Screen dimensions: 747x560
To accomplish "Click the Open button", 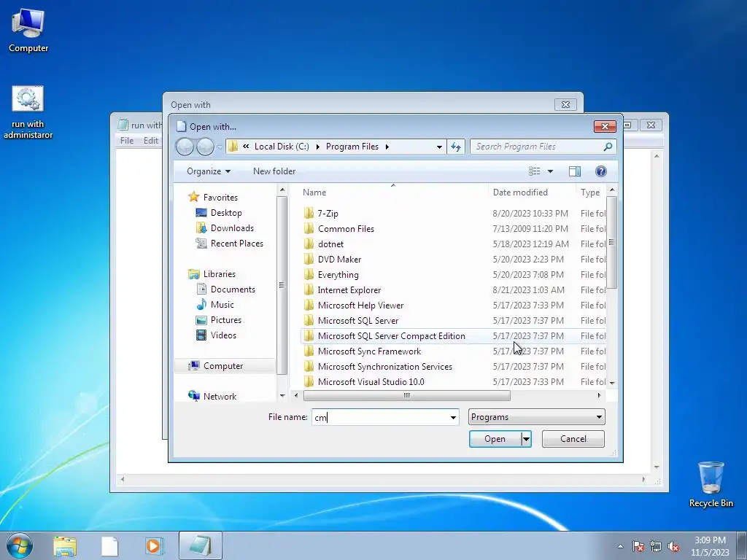I will tap(495, 439).
